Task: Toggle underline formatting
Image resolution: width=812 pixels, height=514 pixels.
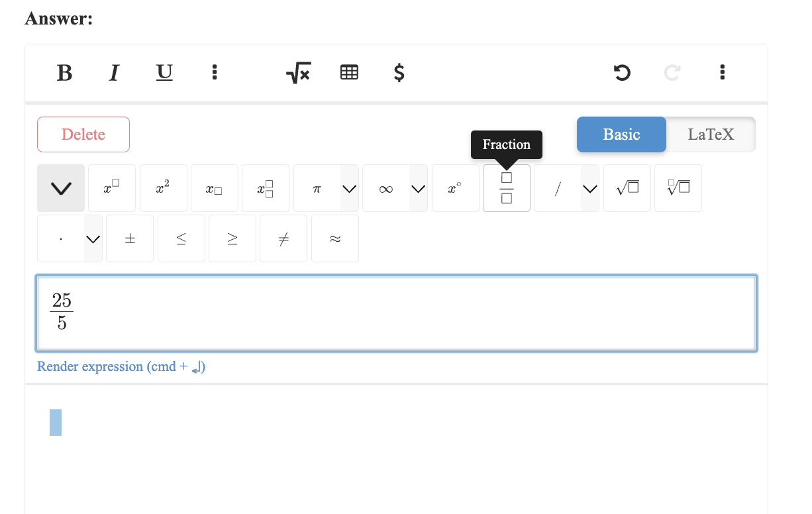Action: 164,72
